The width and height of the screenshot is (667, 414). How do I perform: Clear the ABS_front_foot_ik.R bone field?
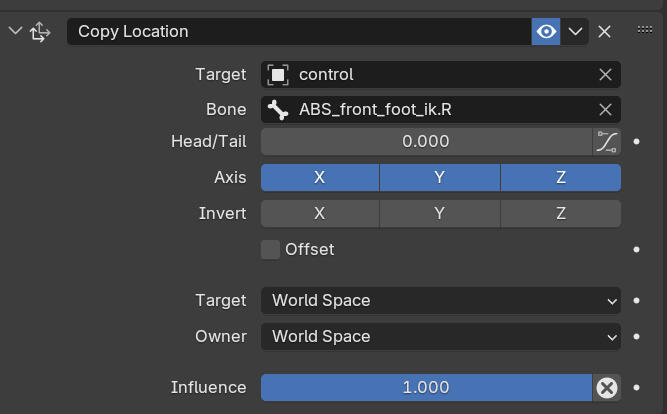pos(605,109)
